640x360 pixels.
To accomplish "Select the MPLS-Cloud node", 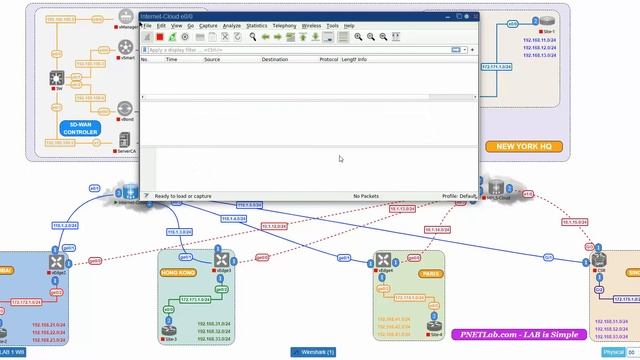I will [496, 188].
